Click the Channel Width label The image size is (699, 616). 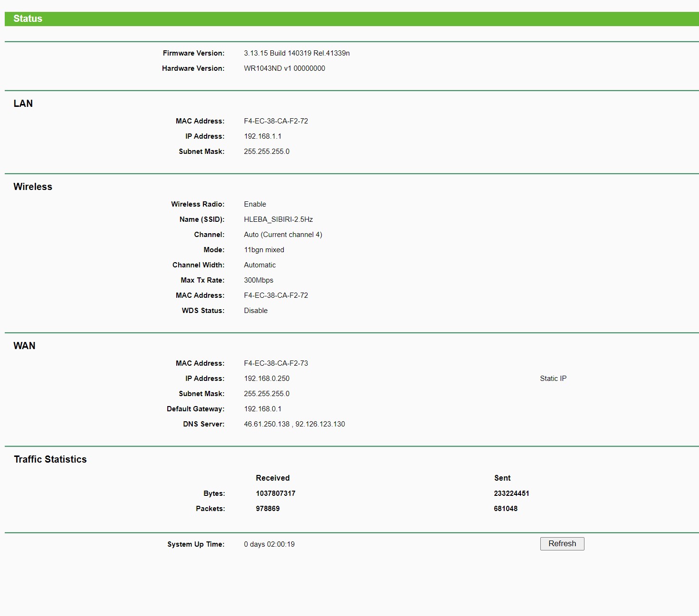pos(199,265)
